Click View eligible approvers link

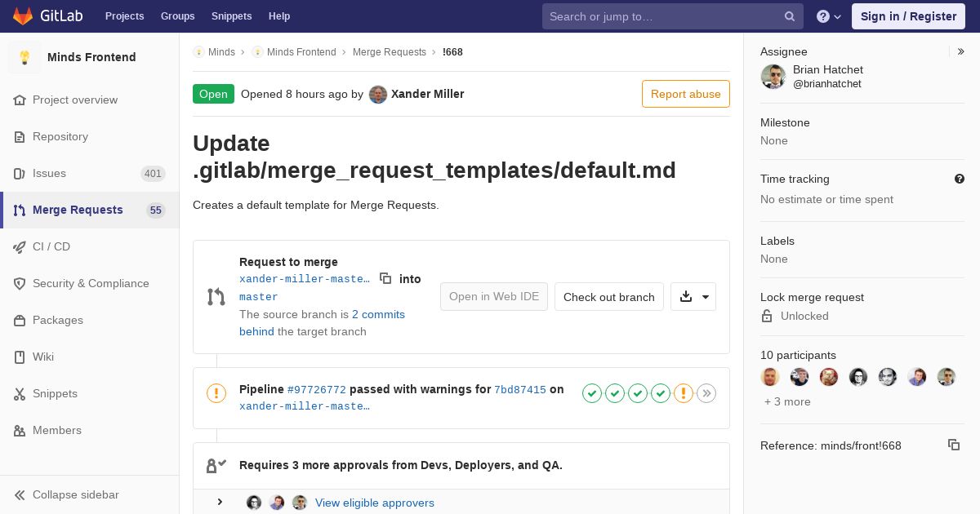pos(375,503)
